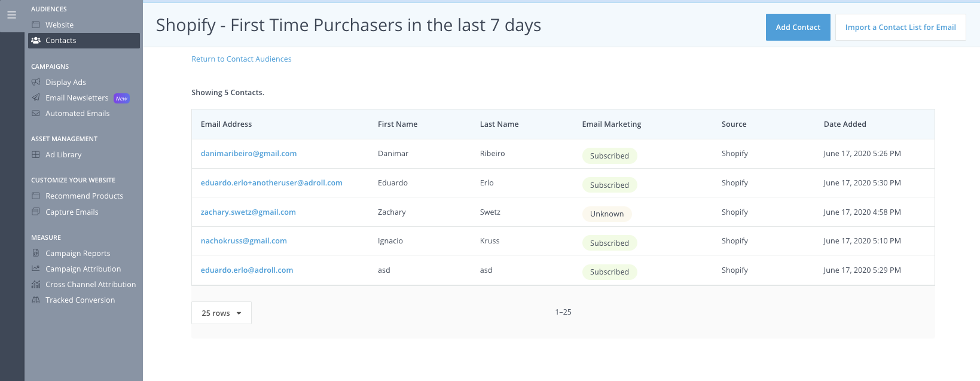Click the Tracked Conversion icon
Screen dimensions: 980x381
(x=36, y=300)
